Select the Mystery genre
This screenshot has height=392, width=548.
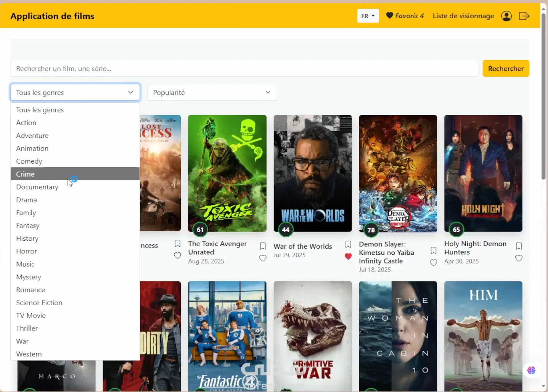coord(75,277)
